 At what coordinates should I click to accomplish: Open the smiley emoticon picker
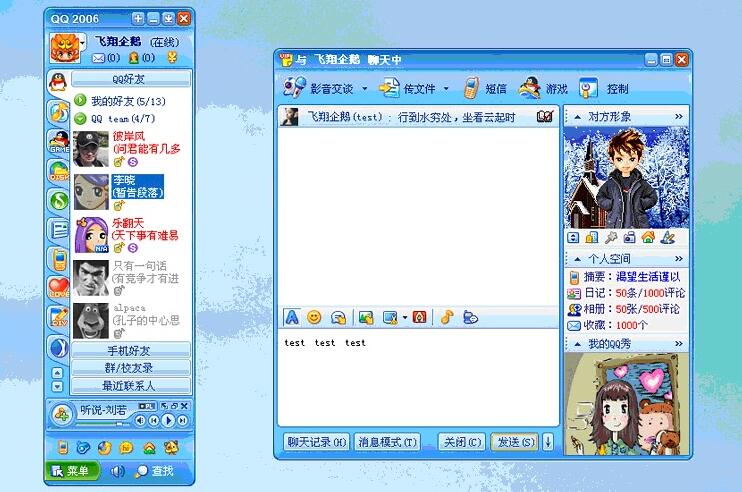coord(314,317)
